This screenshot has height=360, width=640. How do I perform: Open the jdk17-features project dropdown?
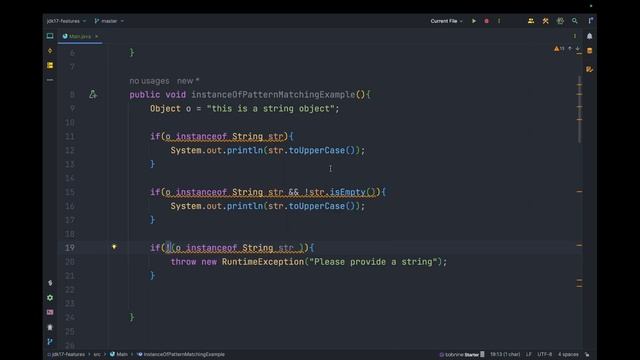66,21
